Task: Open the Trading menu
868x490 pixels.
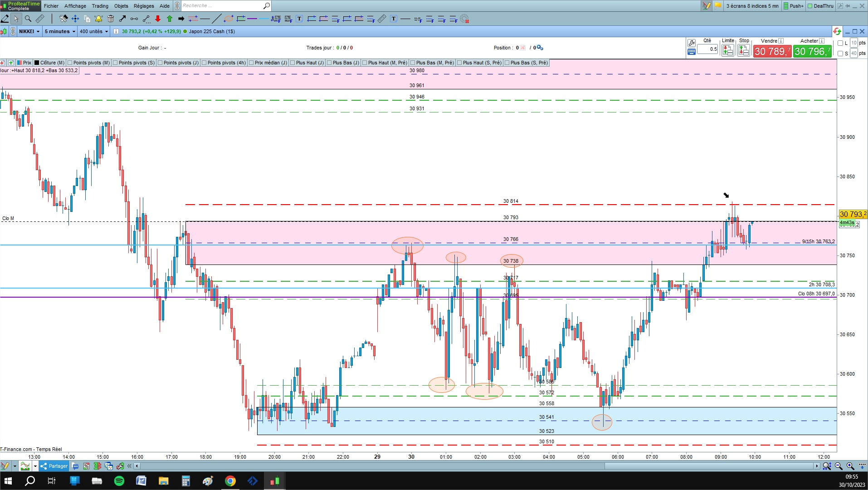Action: coord(100,6)
